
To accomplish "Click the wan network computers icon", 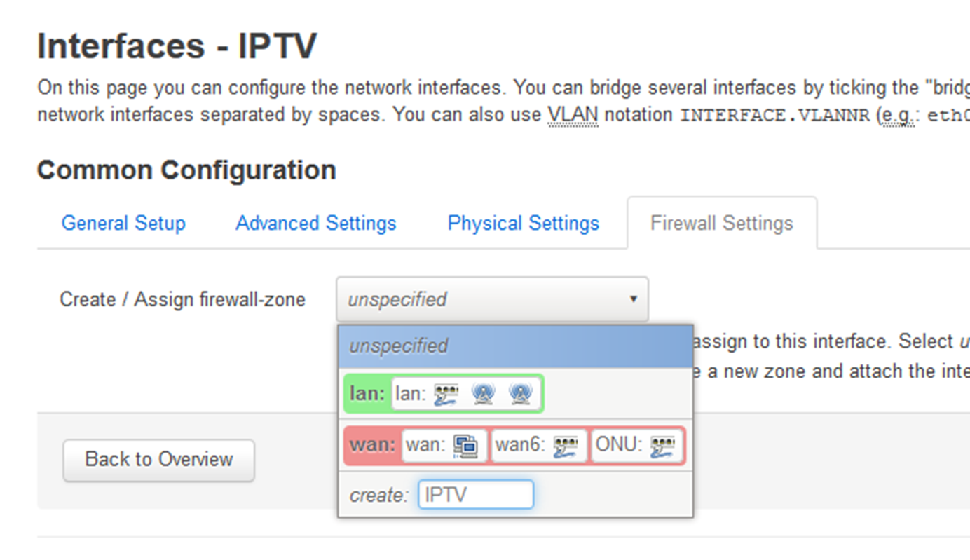I will [465, 445].
